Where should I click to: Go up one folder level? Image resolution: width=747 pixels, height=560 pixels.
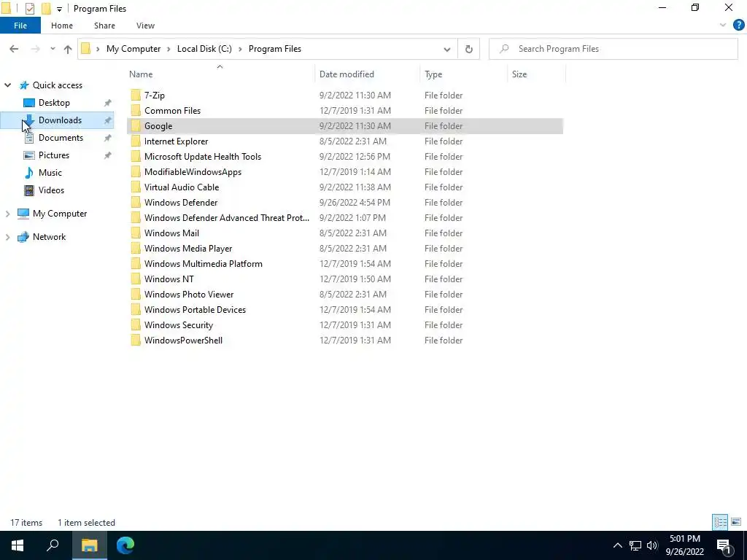pyautogui.click(x=68, y=49)
